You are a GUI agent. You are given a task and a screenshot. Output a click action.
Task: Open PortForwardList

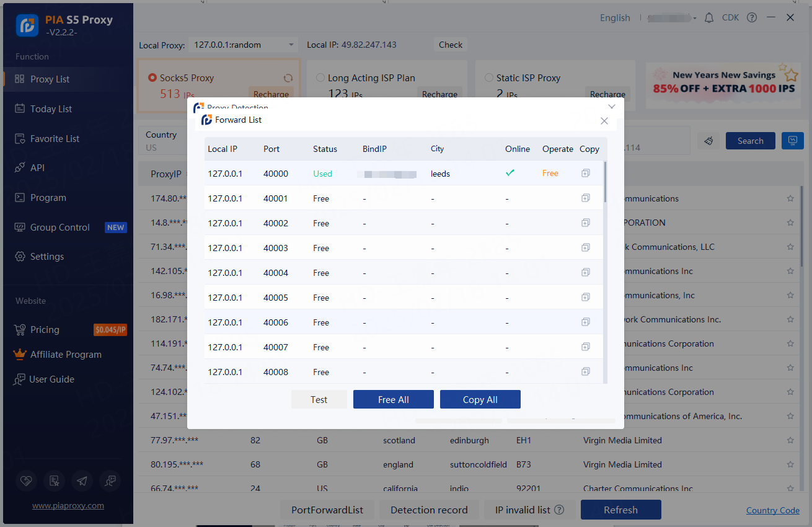coord(327,510)
